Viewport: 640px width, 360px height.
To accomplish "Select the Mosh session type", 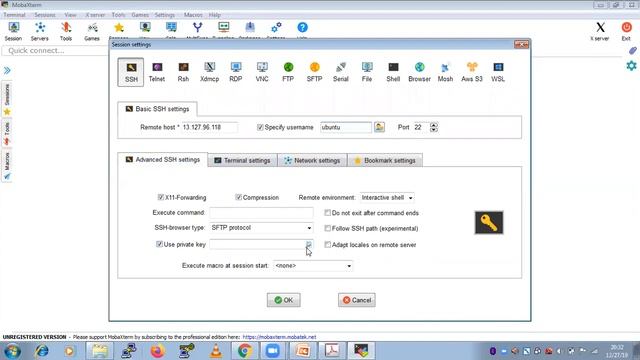I will point(445,72).
